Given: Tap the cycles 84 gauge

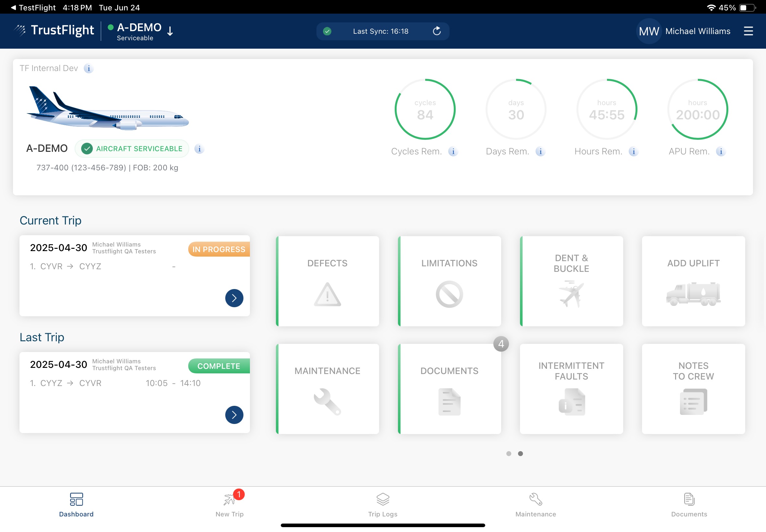Looking at the screenshot, I should (425, 109).
